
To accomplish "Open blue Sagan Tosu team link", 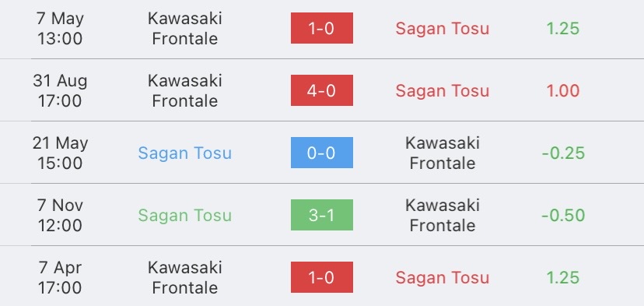I will pyautogui.click(x=185, y=153).
